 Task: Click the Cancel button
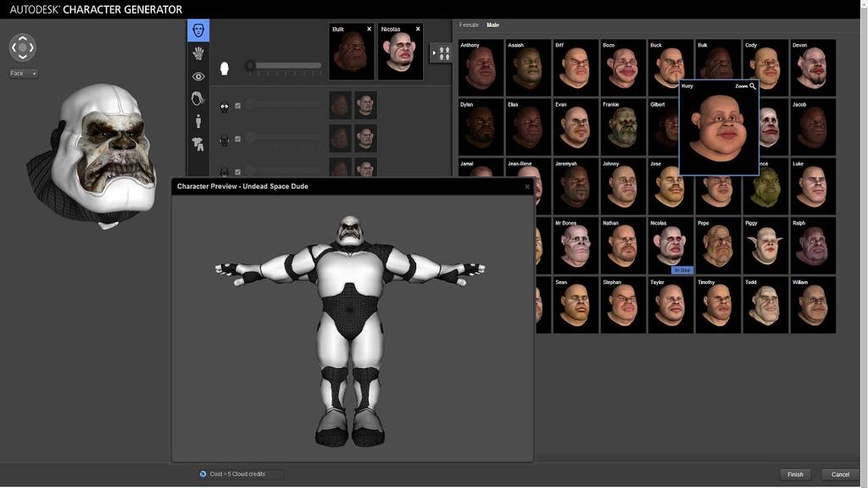[x=840, y=474]
